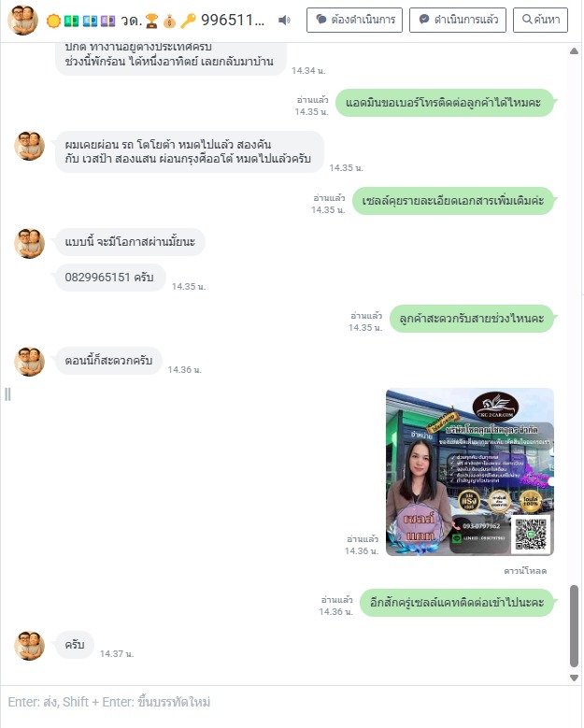Open the ค้นหา search button
This screenshot has height=728, width=584.
(540, 20)
